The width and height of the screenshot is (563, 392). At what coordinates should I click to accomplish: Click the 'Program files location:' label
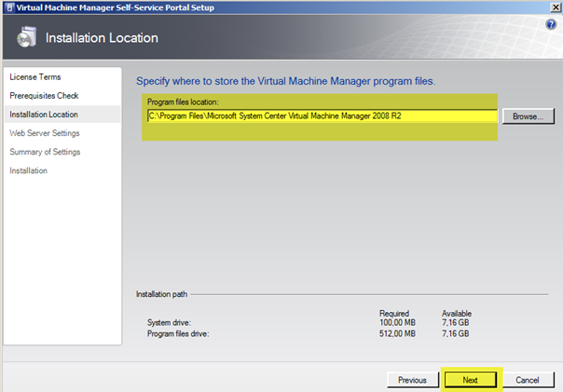coord(183,101)
